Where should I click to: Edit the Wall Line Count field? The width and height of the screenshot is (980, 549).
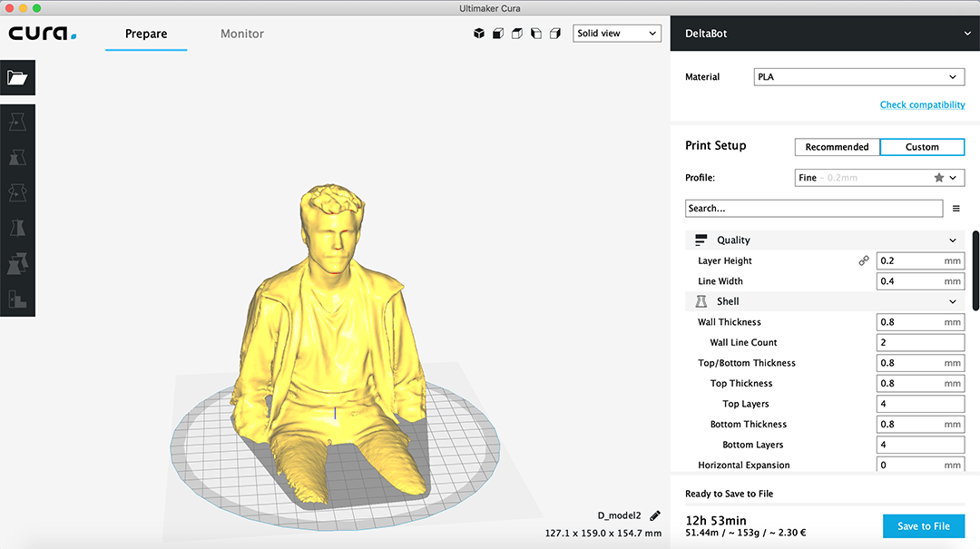[x=920, y=343]
